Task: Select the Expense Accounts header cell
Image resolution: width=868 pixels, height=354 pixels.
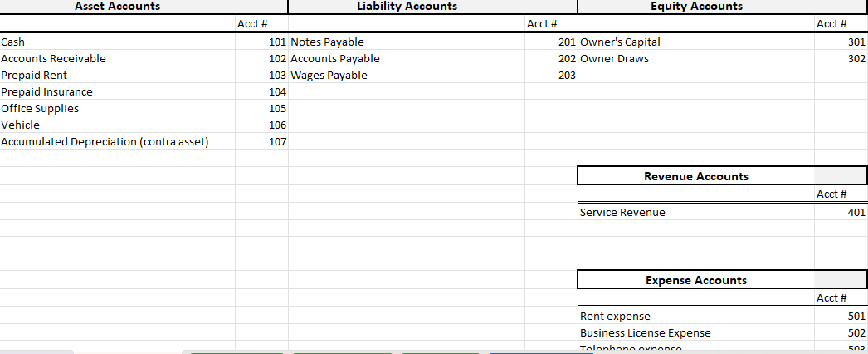Action: (696, 280)
